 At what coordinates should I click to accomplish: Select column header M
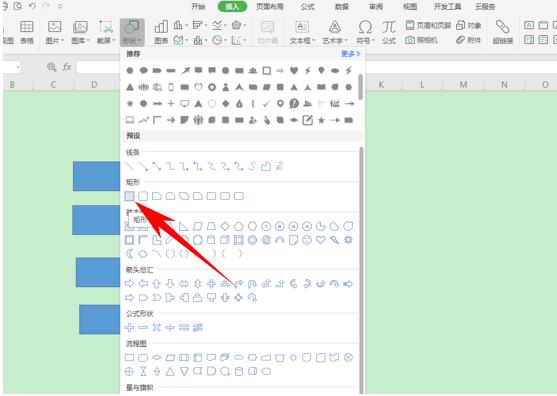[463, 85]
